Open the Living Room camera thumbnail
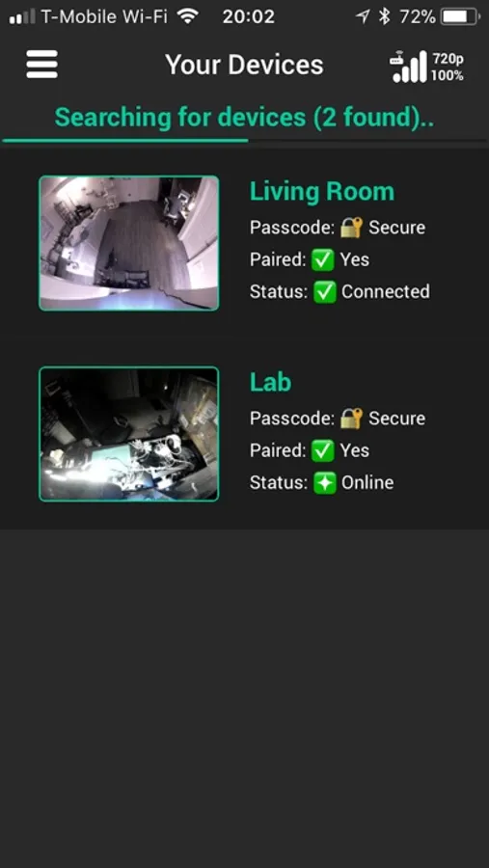 (x=129, y=243)
